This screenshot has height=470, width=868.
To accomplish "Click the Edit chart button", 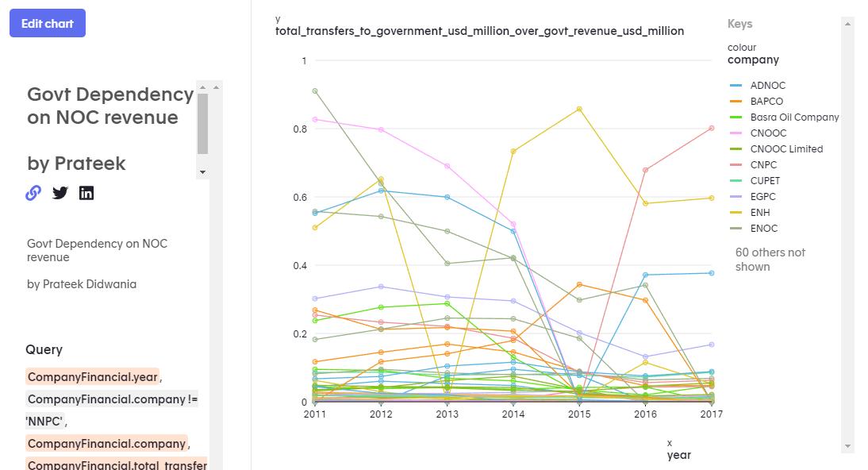I will [48, 23].
